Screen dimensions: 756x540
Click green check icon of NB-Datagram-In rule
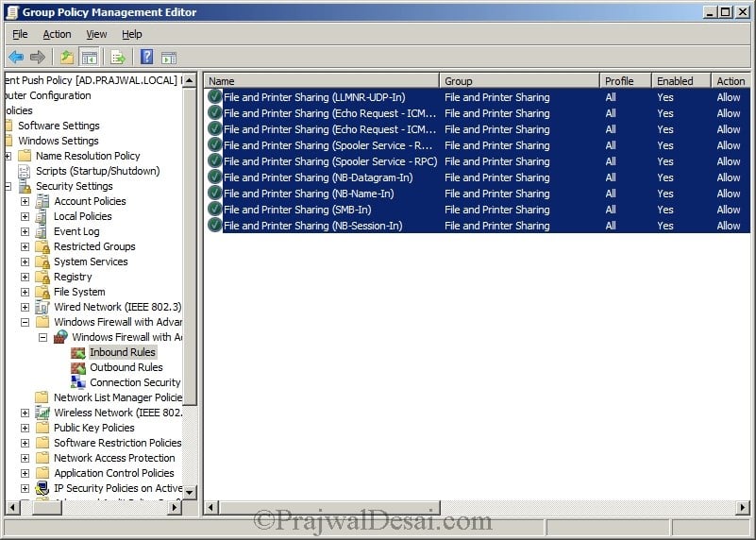point(214,177)
